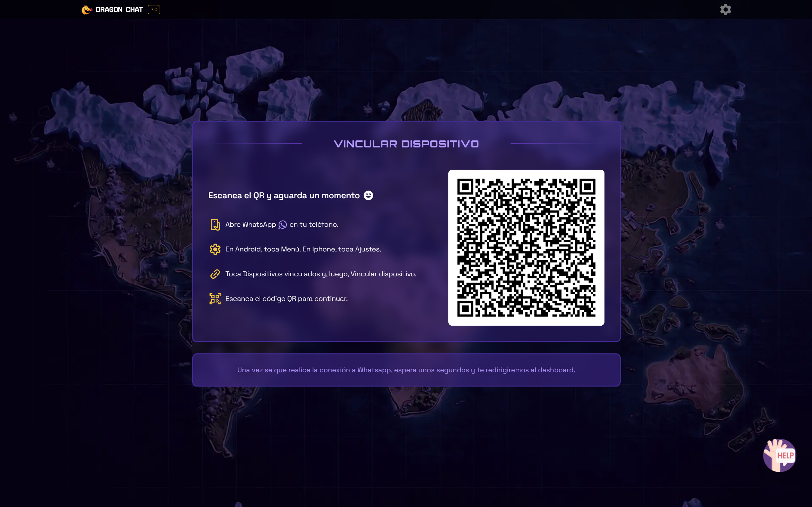
Task: Open the settings gear icon
Action: pyautogui.click(x=725, y=10)
